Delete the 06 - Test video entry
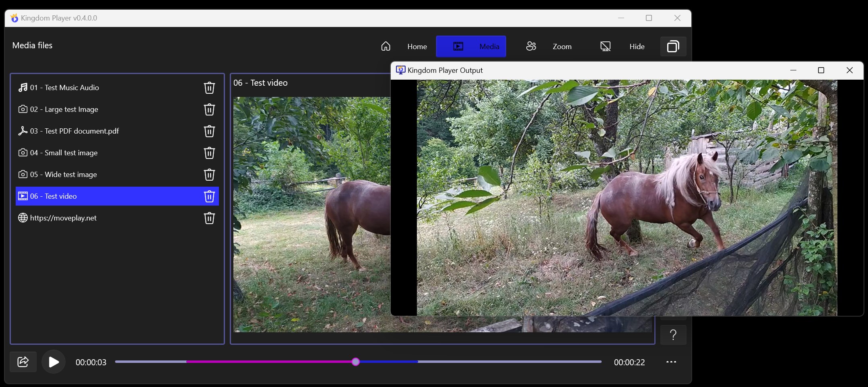Image resolution: width=868 pixels, height=387 pixels. (x=209, y=196)
